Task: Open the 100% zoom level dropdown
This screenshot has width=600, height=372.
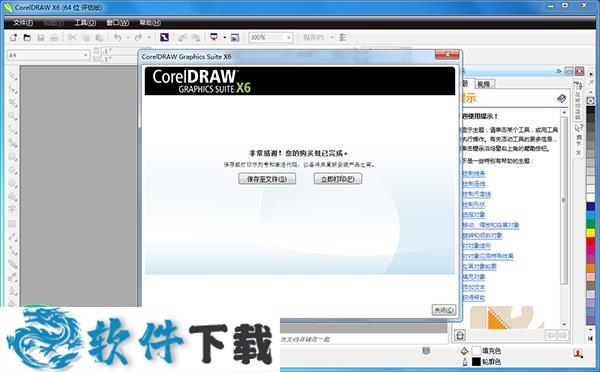Action: tap(289, 38)
